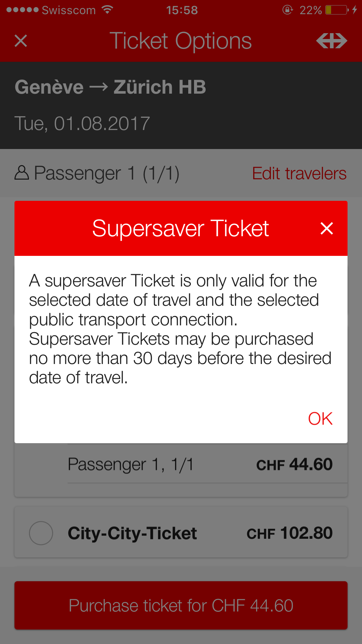This screenshot has width=362, height=644.
Task: Tap the CHF 102.80 price
Action: click(289, 533)
